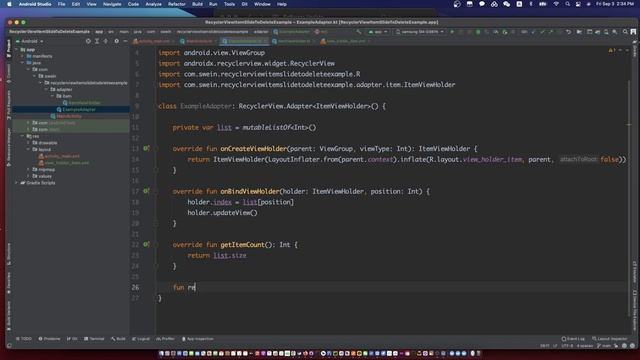
Task: Fold the onBindViewHolder function closing marker
Action: pyautogui.click(x=156, y=223)
